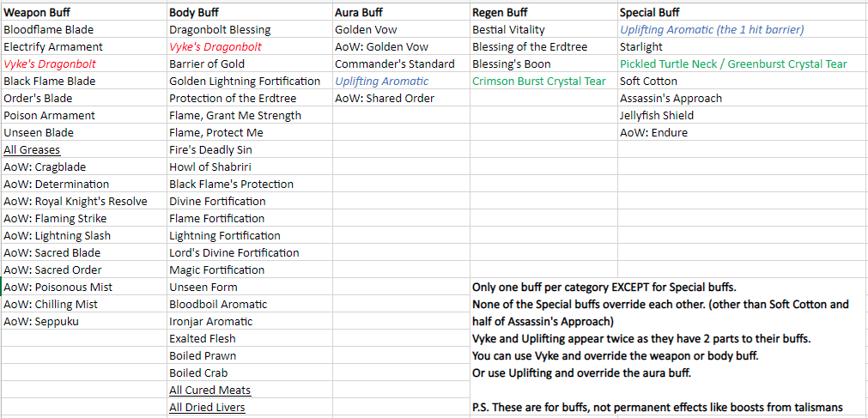Open the underlined All Greases entry

coord(32,150)
